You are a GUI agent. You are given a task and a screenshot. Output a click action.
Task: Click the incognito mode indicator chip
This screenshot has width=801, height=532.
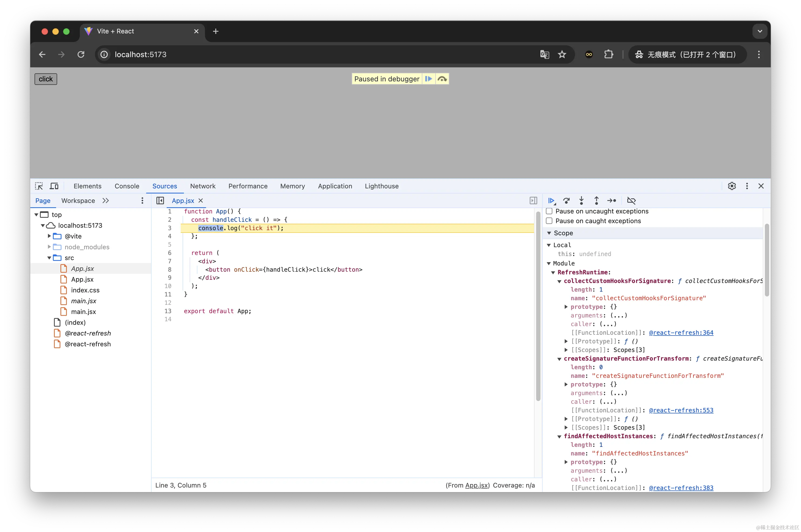click(687, 54)
